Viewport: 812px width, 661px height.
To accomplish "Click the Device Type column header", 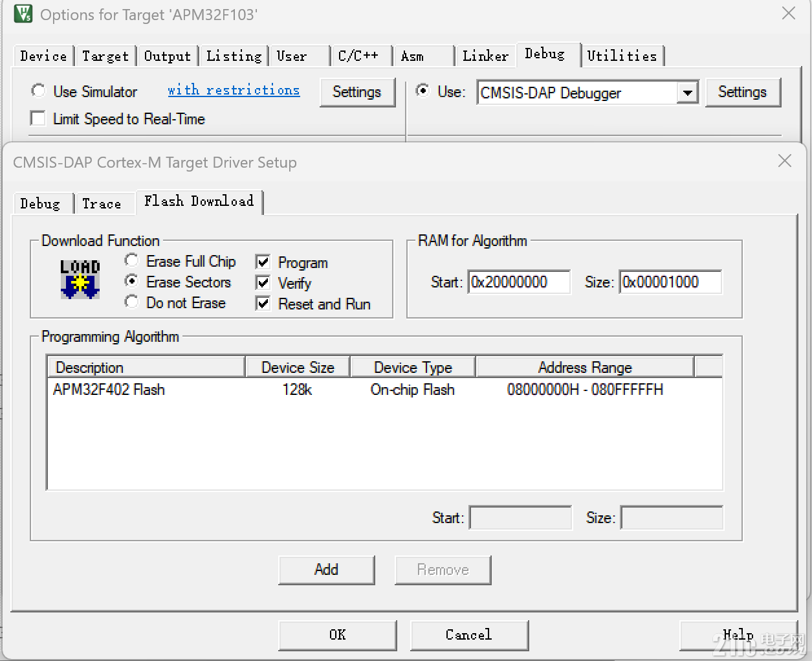I will point(413,367).
